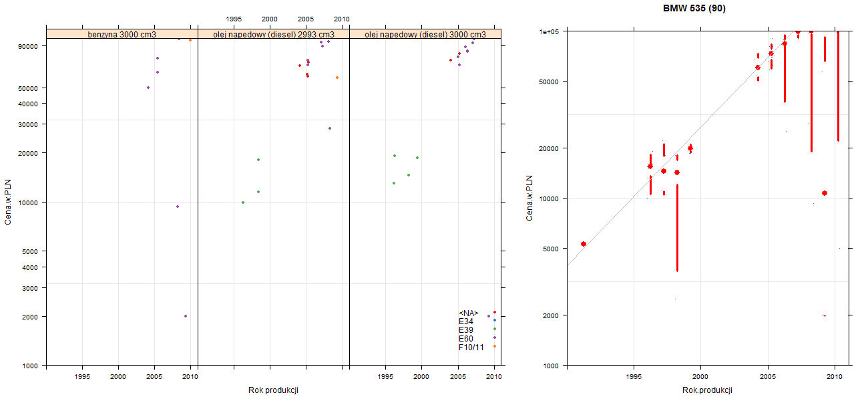Click red point near 10000 at 2009 in BMW 535 plot
The image size is (868, 401).
[825, 193]
